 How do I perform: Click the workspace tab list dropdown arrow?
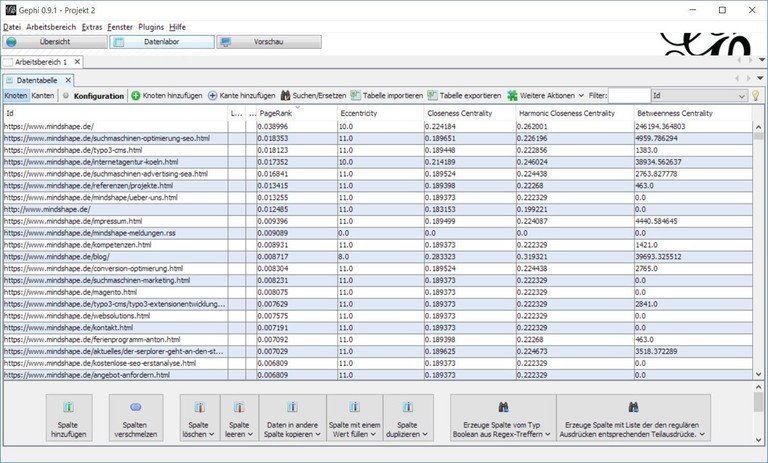[x=762, y=60]
